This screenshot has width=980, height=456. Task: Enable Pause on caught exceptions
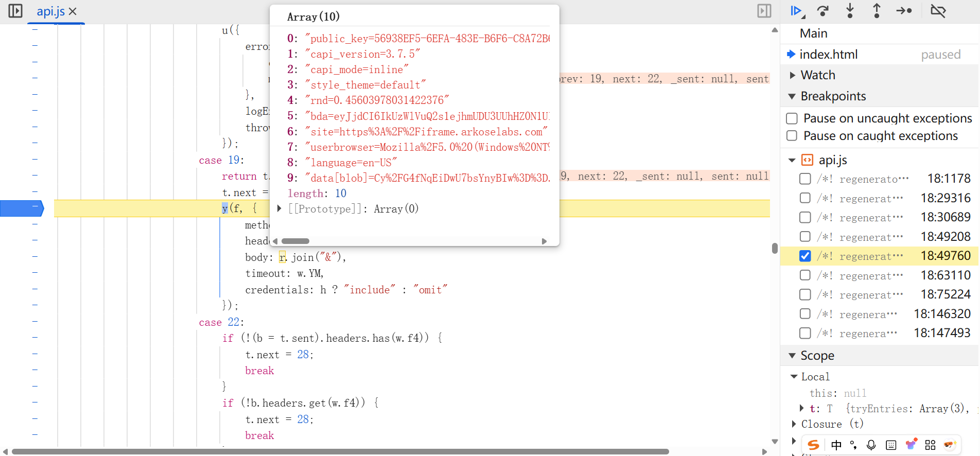tap(792, 136)
